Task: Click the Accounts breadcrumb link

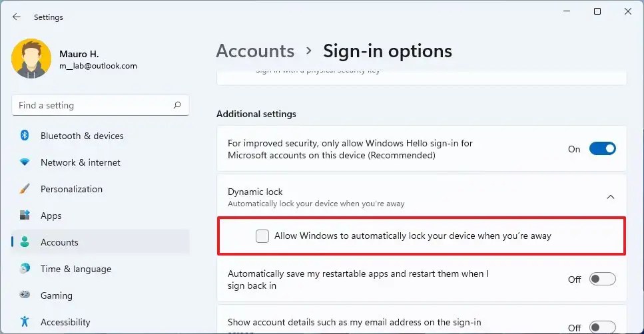Action: (x=256, y=51)
